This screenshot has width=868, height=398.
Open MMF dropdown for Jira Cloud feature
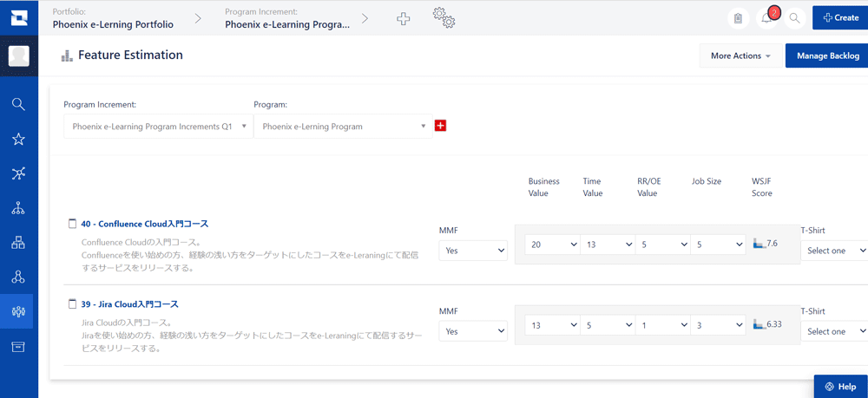(x=473, y=331)
